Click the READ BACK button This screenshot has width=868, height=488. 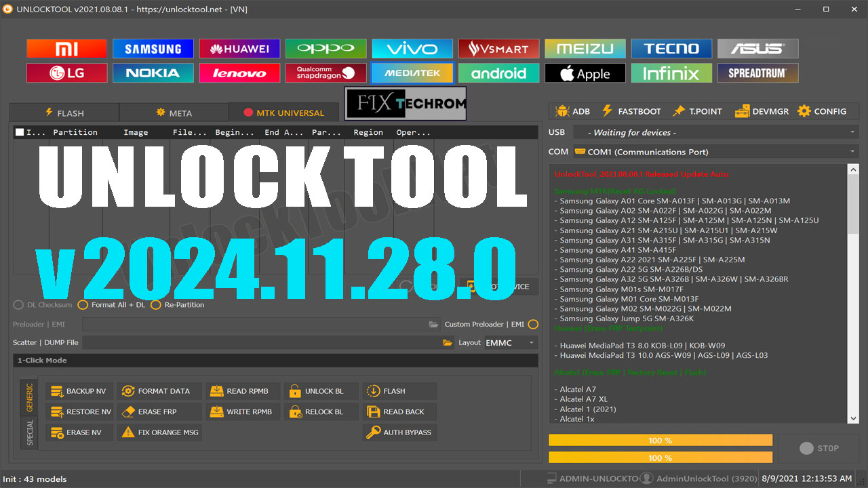tap(399, 411)
